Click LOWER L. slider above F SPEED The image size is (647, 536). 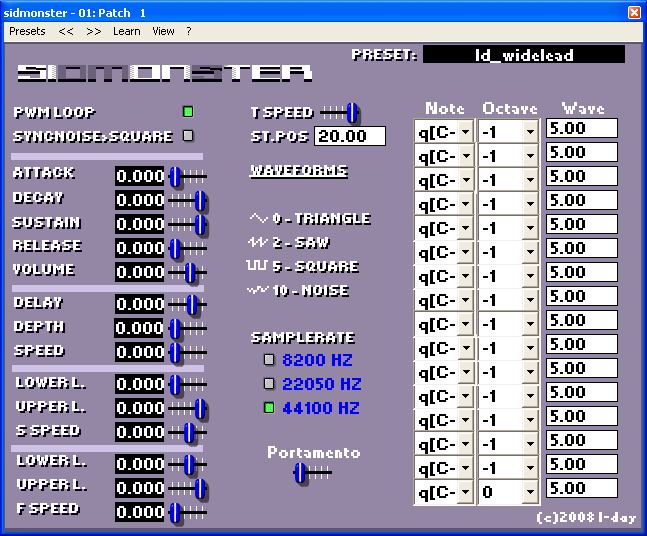coord(187,465)
